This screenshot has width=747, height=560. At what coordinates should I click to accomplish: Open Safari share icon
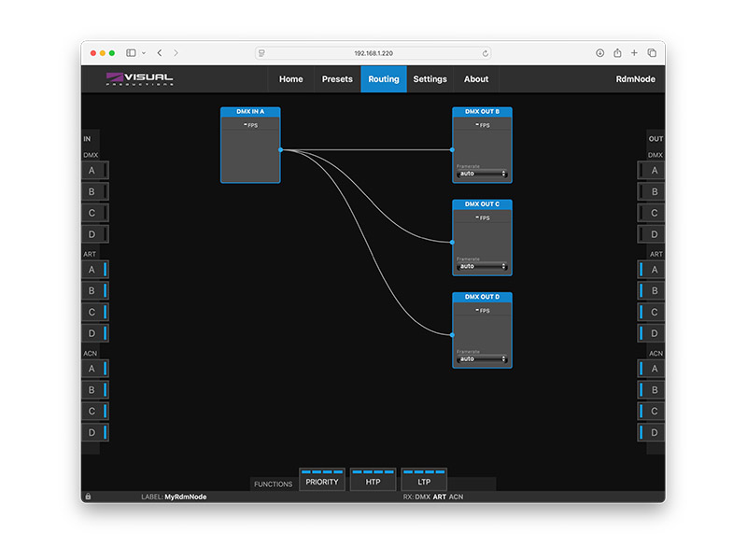click(617, 53)
